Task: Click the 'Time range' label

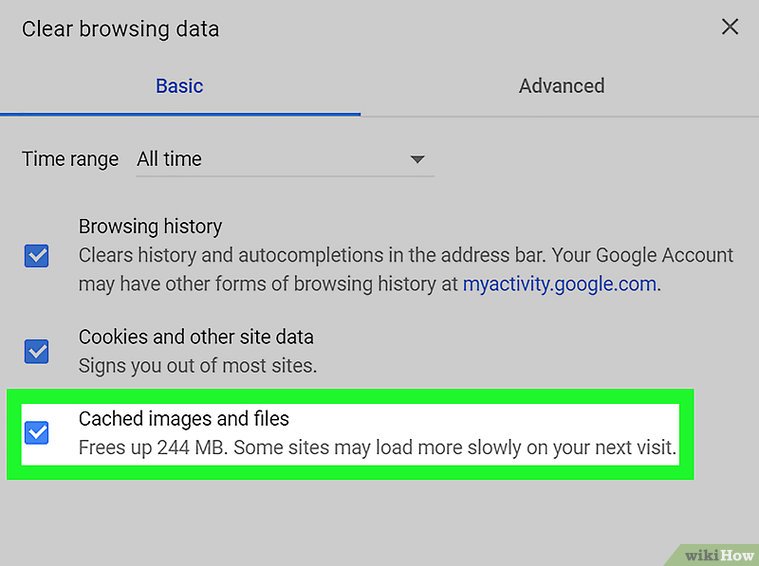Action: coord(70,159)
